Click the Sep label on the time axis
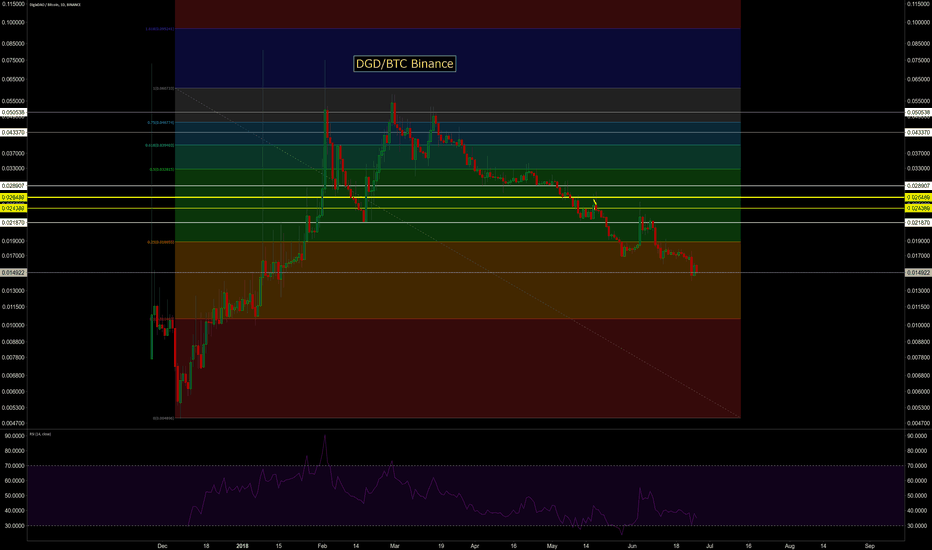This screenshot has width=932, height=550. tap(870, 546)
